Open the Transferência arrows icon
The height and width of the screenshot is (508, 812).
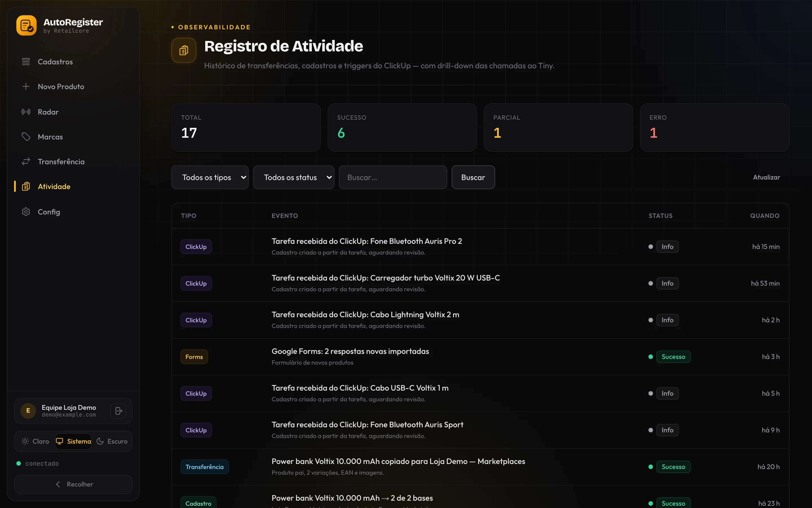[26, 162]
